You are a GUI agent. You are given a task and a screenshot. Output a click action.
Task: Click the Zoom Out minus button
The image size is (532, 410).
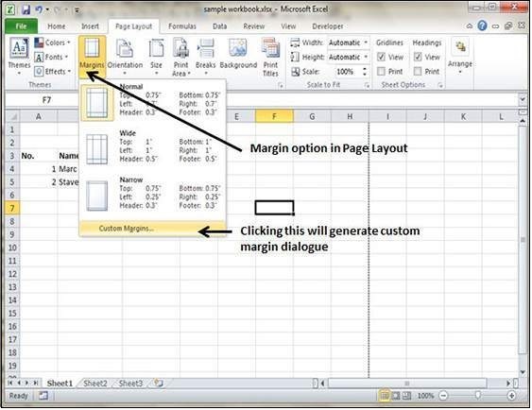pos(443,396)
